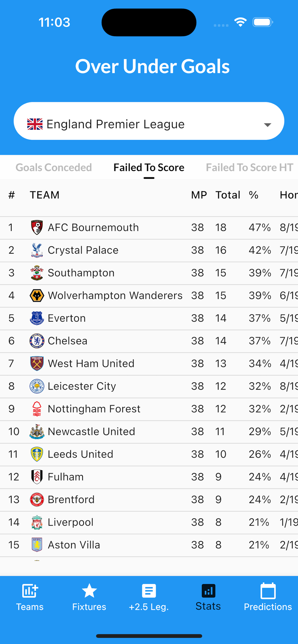Open the +2.5 Leg. document icon
298x644 pixels.
149,591
